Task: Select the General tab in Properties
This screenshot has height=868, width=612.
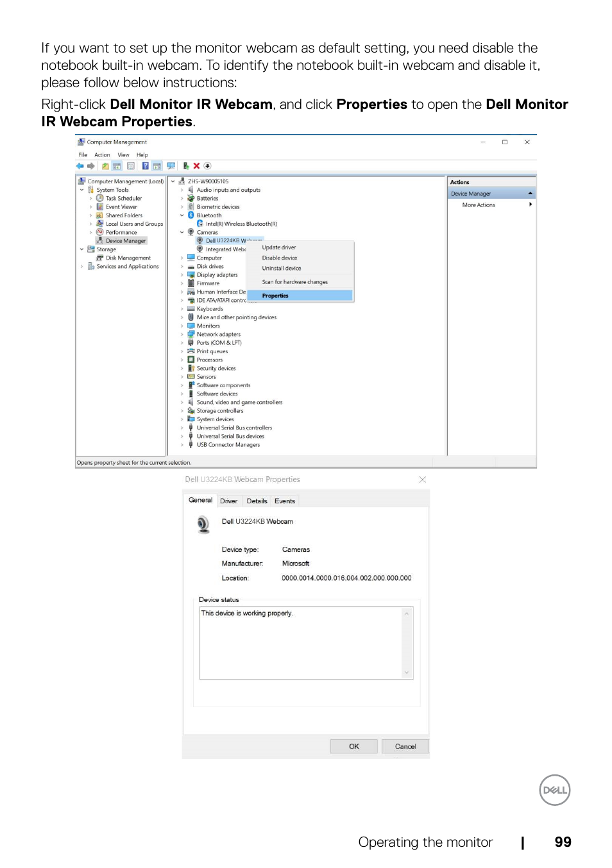Action: click(x=200, y=500)
